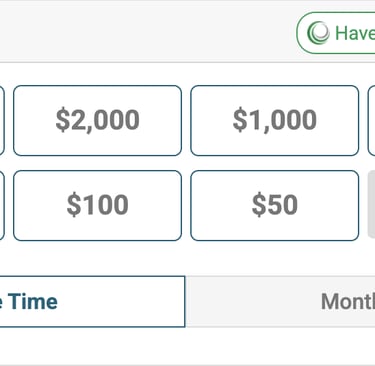Viewport: 375px width, 366px height.
Task: Choose the $100 gift amount
Action: [97, 205]
